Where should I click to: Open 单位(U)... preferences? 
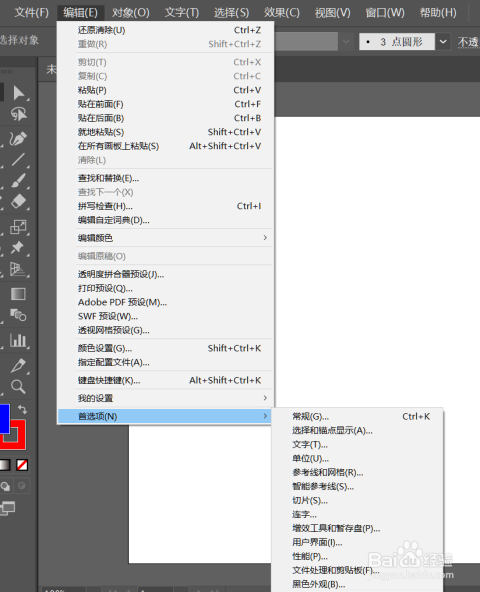pyautogui.click(x=357, y=458)
